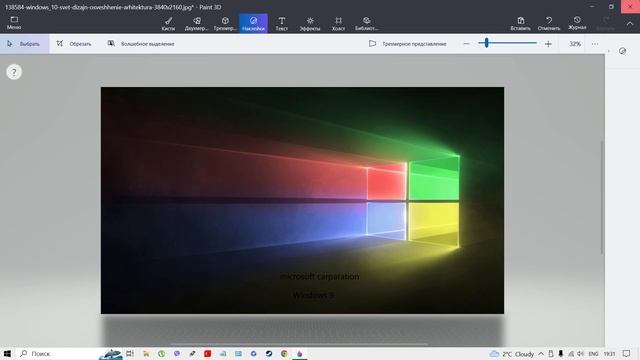Viewport: 640px width, 360px height.
Task: Choose Волшебное выделение (Magic select)
Action: pos(141,44)
